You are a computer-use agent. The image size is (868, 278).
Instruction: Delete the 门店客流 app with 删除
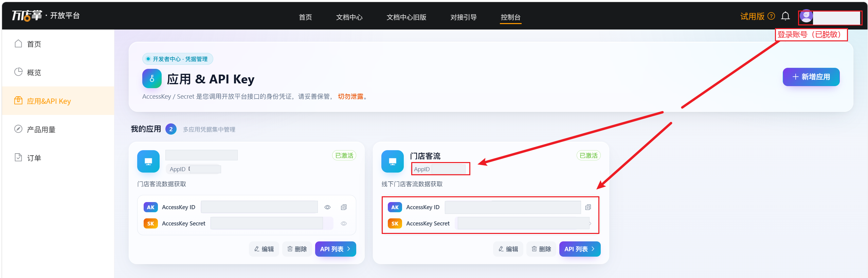point(541,249)
